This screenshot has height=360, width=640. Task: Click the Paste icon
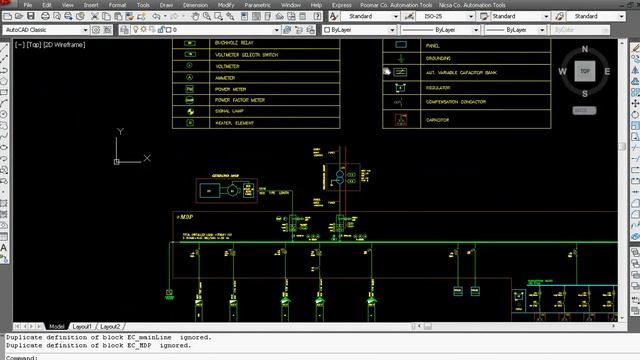pyautogui.click(x=118, y=16)
